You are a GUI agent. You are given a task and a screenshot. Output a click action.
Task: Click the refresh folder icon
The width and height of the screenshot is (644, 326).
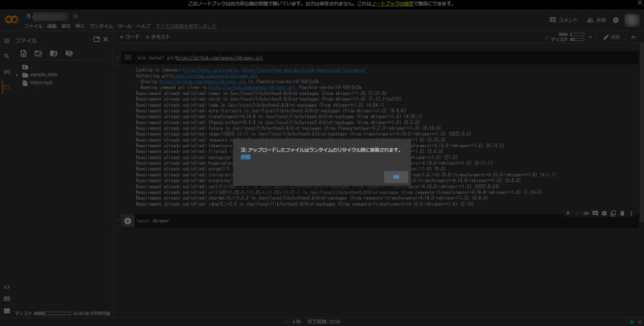pos(38,53)
